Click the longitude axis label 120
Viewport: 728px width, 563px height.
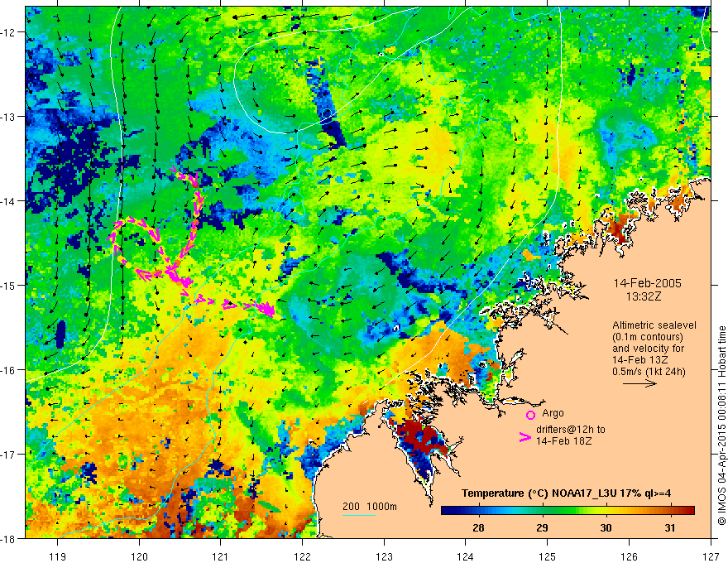coord(139,556)
